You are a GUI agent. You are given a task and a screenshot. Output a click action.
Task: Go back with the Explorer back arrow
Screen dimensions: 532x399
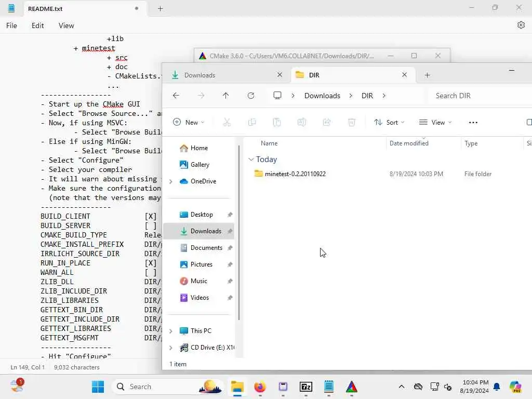(176, 96)
